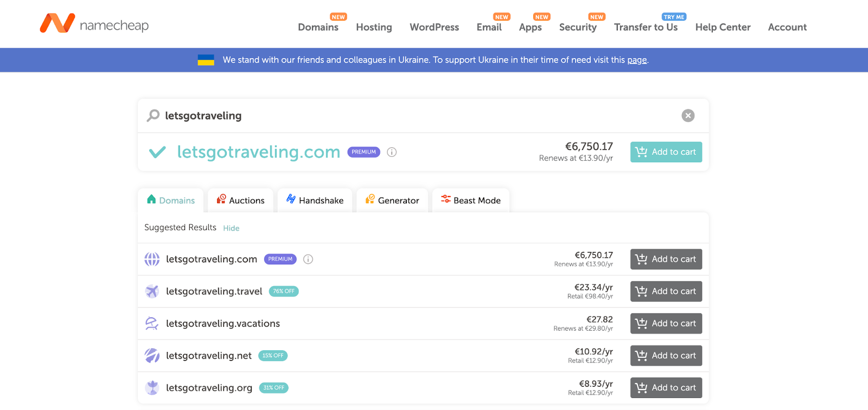This screenshot has height=410, width=868.
Task: Click the 15% OFF badge
Action: (x=273, y=356)
